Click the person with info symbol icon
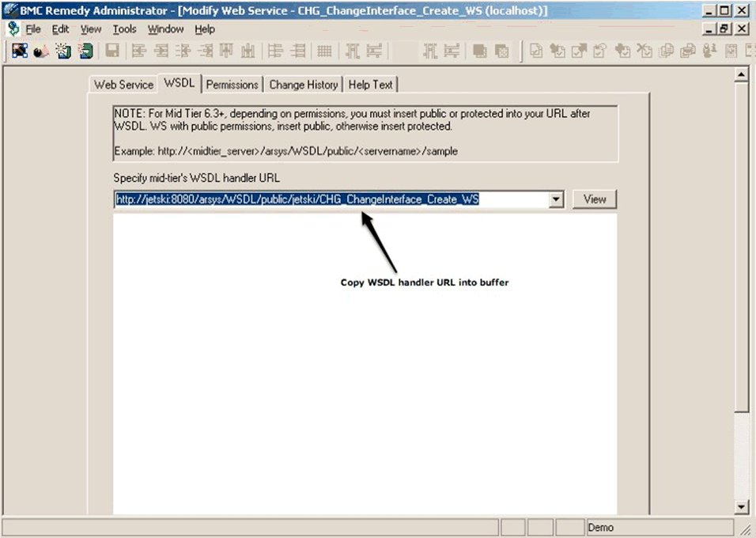This screenshot has width=756, height=538. pos(709,51)
